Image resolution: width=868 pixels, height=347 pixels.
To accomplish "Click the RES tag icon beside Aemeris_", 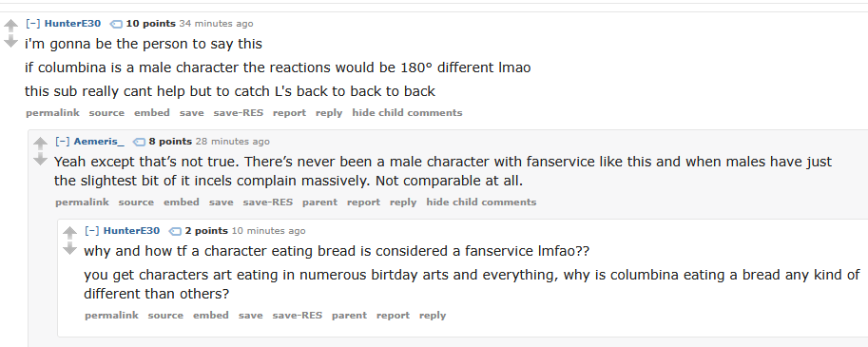I will click(140, 142).
